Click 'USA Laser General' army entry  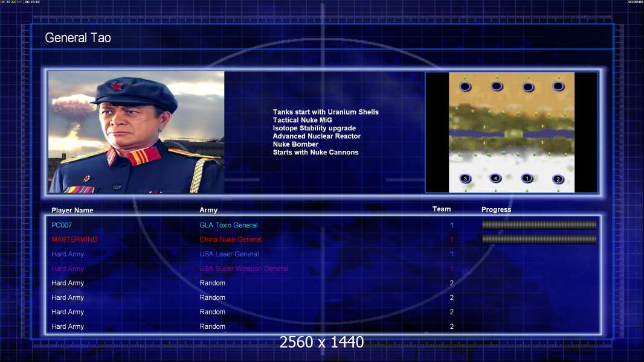[x=229, y=254]
